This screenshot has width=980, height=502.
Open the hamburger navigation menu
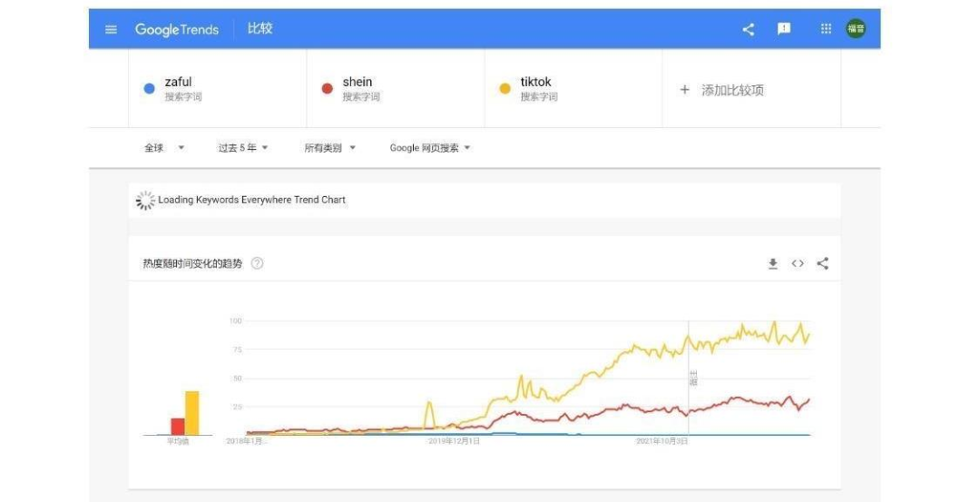[x=112, y=29]
